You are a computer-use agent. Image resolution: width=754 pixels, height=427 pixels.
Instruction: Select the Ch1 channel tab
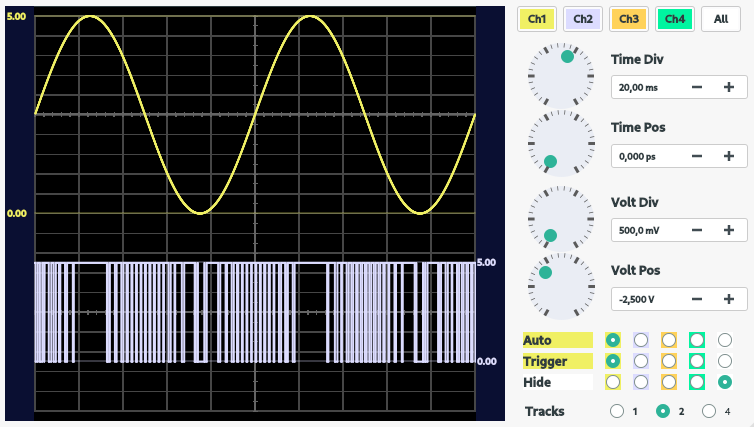537,18
